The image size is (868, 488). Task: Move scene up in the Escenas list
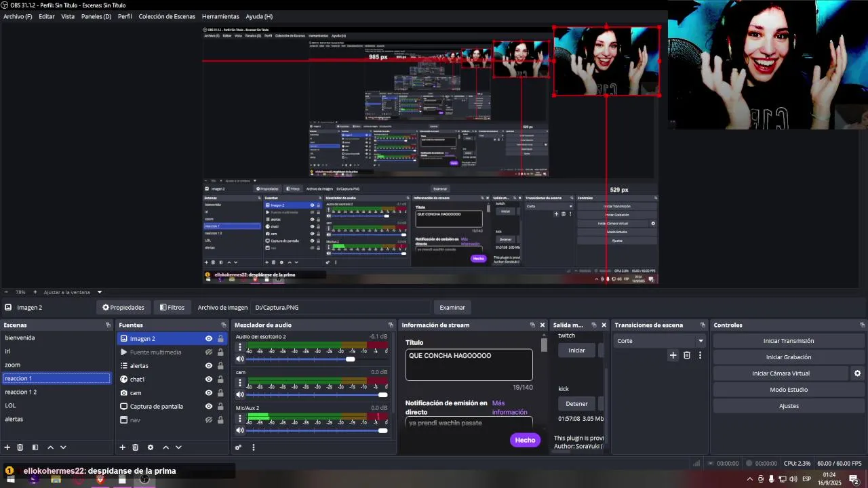coord(50,447)
